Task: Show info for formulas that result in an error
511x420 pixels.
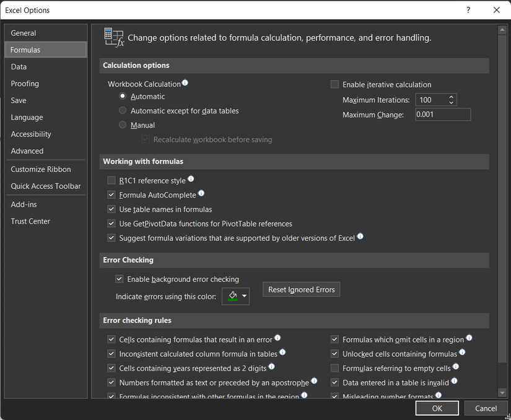Action: pos(277,338)
